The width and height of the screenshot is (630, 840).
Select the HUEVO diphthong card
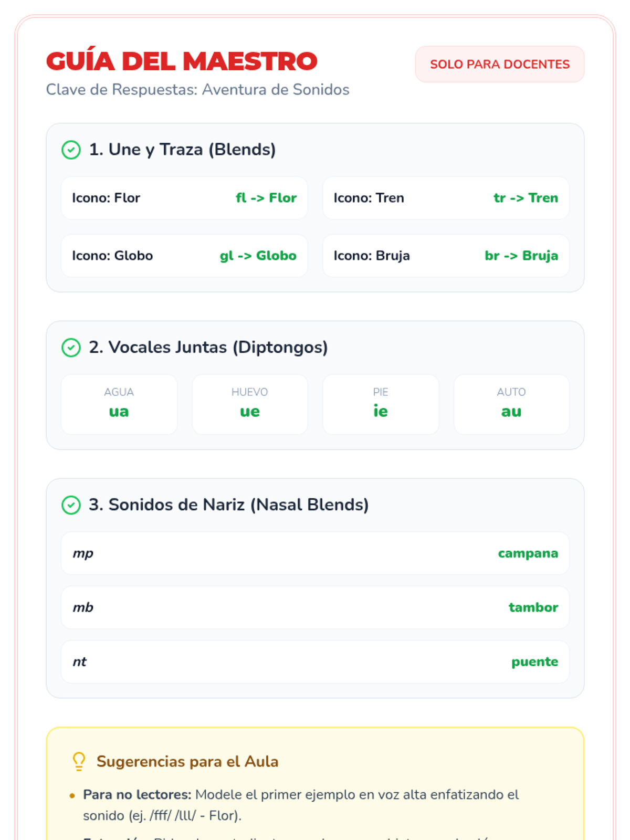pyautogui.click(x=250, y=404)
